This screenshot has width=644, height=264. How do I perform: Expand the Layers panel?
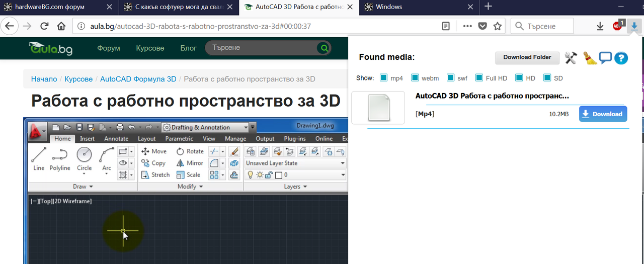click(x=295, y=187)
